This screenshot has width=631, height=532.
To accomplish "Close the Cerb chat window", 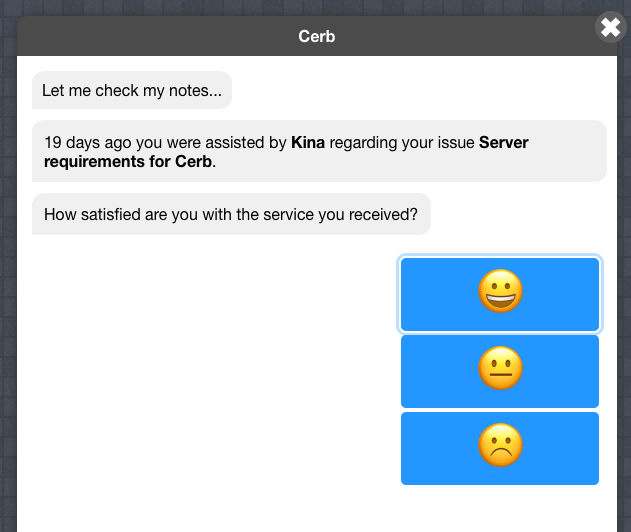I will click(610, 27).
